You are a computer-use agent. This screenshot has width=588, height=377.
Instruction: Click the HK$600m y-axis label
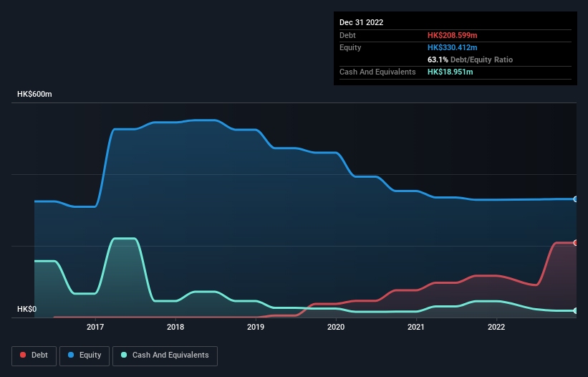(34, 94)
